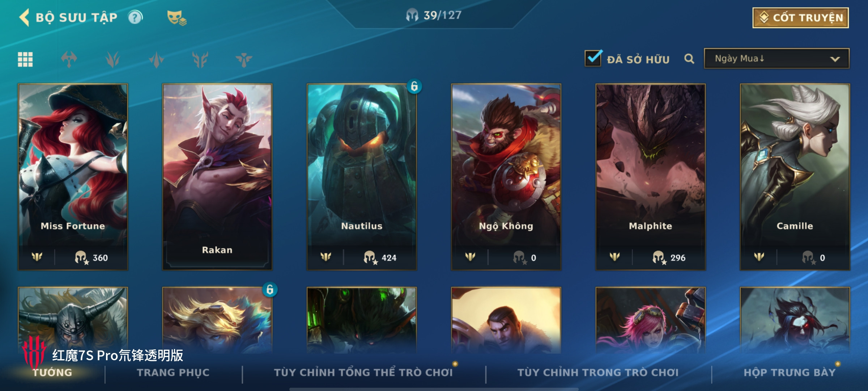Open the help question mark icon
Viewport: 868px width, 391px height.
click(x=135, y=17)
